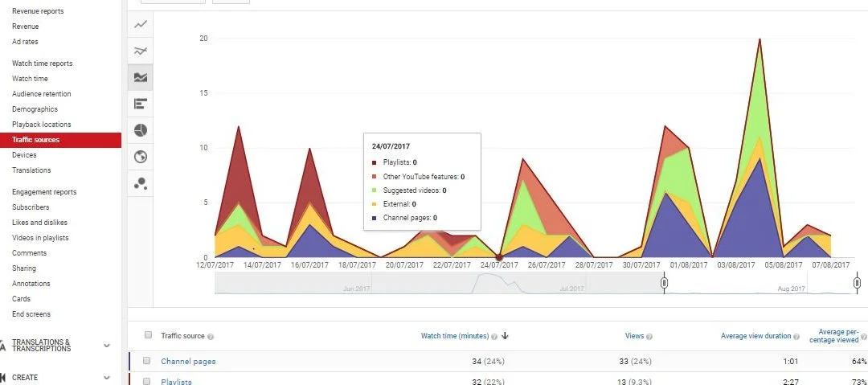The width and height of the screenshot is (868, 385).
Task: Tick the select-all checkbox in table header
Action: click(148, 334)
